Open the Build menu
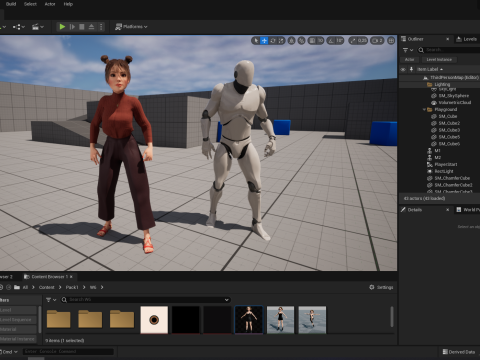Viewport: 480px width, 360px height. pyautogui.click(x=11, y=4)
